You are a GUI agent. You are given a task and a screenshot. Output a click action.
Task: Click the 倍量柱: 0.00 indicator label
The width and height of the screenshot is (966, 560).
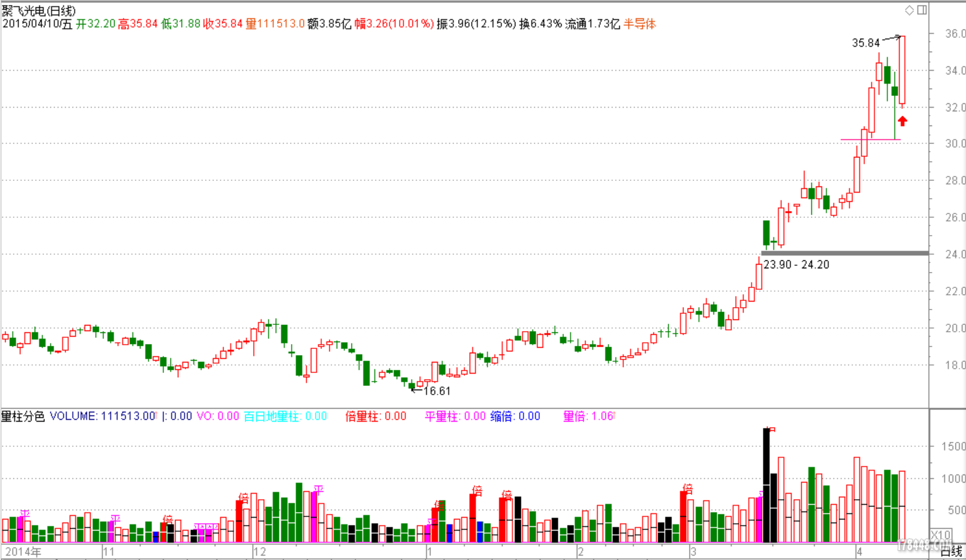pos(376,417)
